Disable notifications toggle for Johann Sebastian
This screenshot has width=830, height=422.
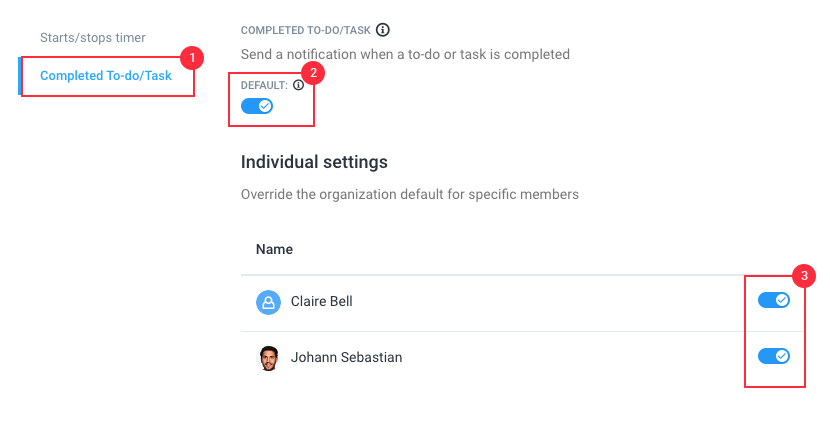774,356
